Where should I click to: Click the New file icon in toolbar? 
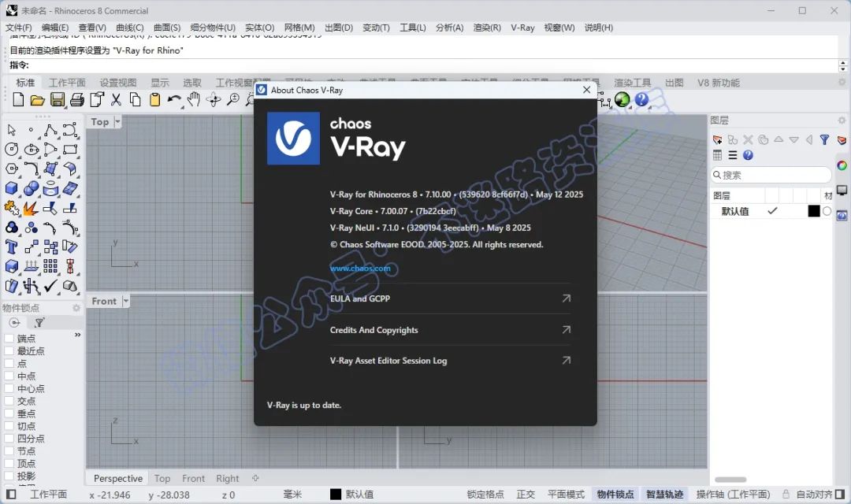tap(18, 99)
